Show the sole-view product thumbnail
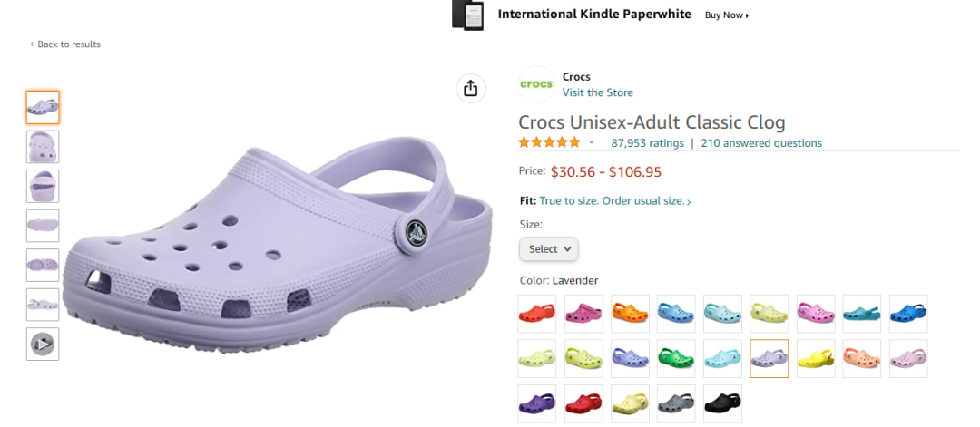Viewport: 980px width, 427px height. pos(43,226)
